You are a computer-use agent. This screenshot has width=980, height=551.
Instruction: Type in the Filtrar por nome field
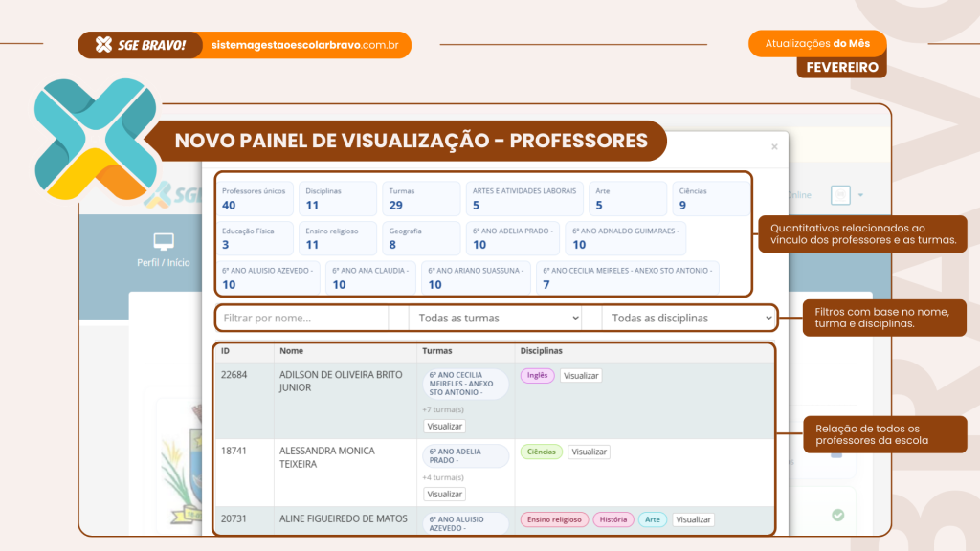[x=301, y=318]
